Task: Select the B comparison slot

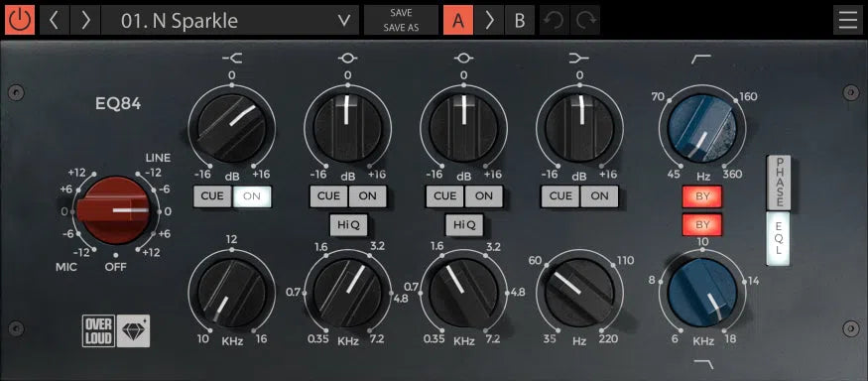Action: 519,20
